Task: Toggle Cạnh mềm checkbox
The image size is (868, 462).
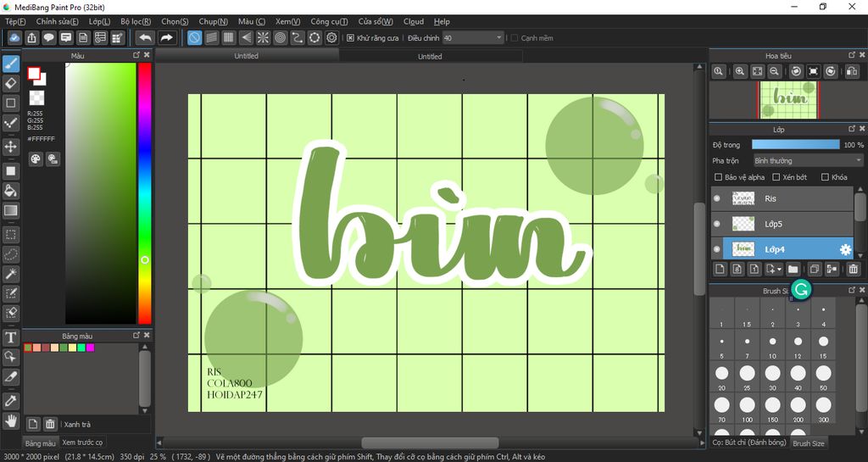Action: pyautogui.click(x=515, y=38)
